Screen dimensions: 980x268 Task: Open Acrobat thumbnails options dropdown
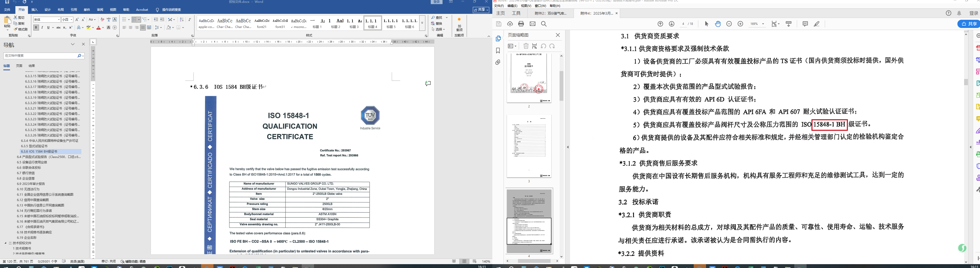click(x=512, y=46)
